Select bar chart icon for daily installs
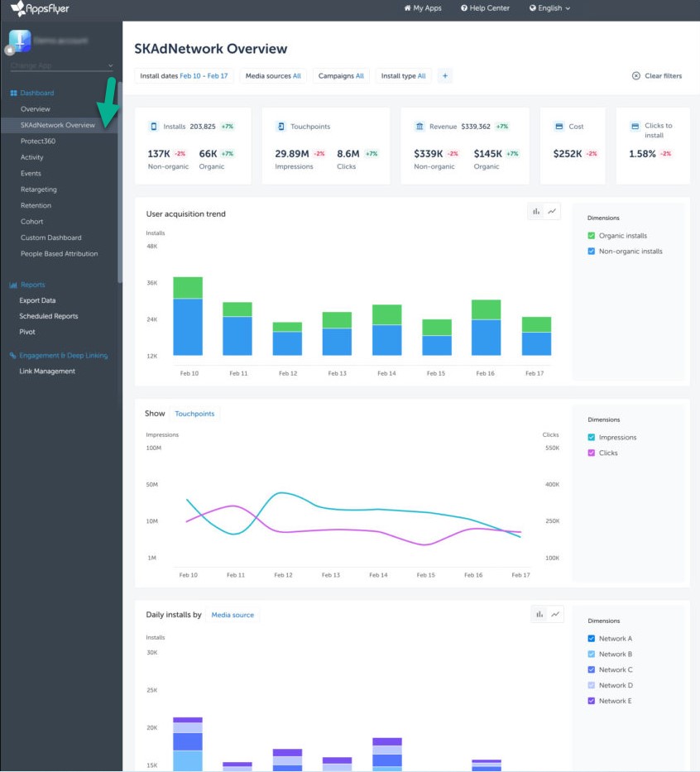The width and height of the screenshot is (700, 772). [x=539, y=614]
